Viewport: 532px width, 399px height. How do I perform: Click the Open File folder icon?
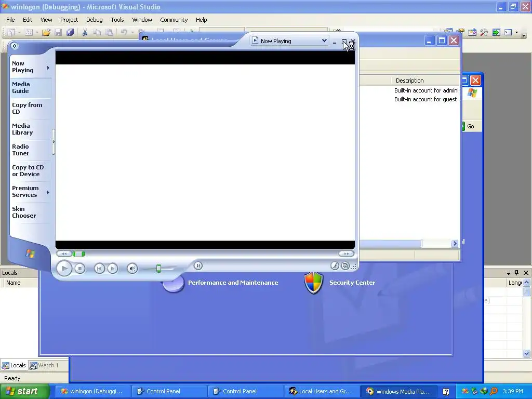tap(46, 32)
